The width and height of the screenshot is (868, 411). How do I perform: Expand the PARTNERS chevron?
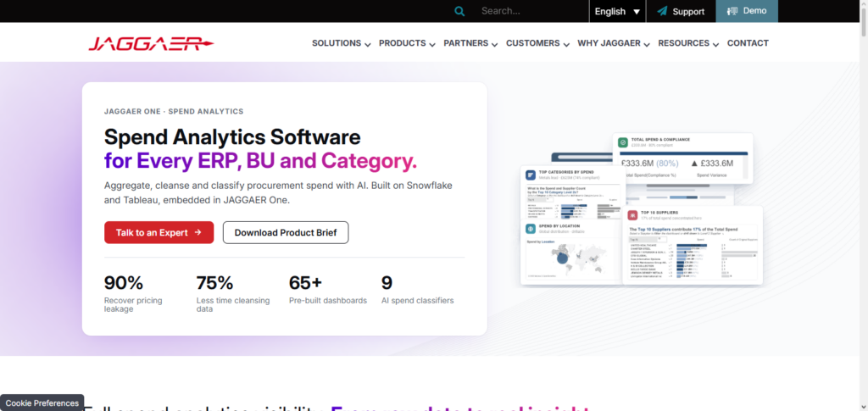click(495, 44)
